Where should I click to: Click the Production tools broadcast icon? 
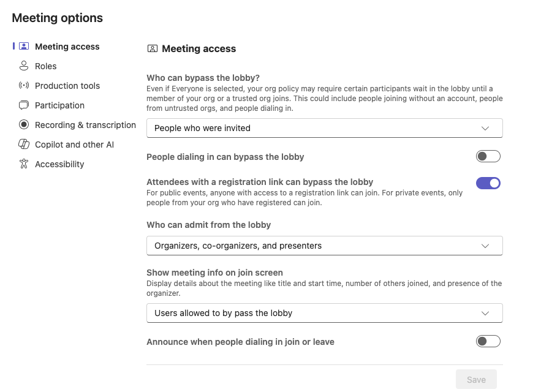[x=24, y=86]
